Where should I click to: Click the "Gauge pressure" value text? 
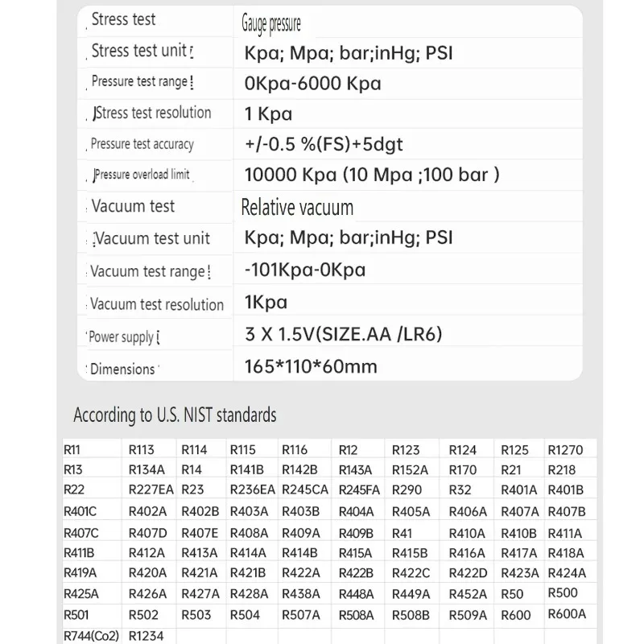click(x=271, y=24)
